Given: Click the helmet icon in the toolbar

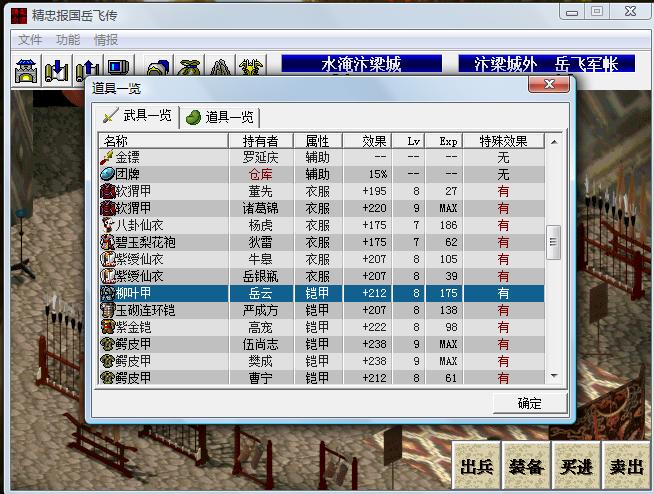Looking at the screenshot, I should pos(158,70).
